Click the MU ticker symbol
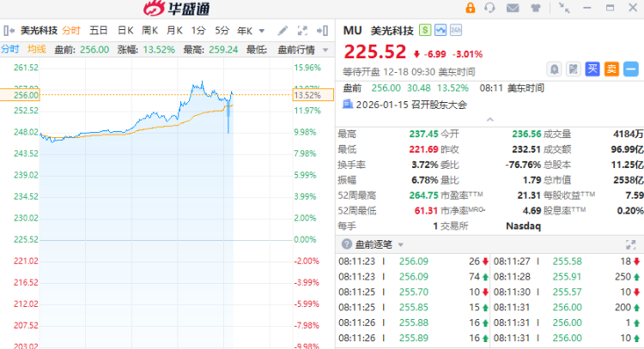644x349 pixels. 352,30
